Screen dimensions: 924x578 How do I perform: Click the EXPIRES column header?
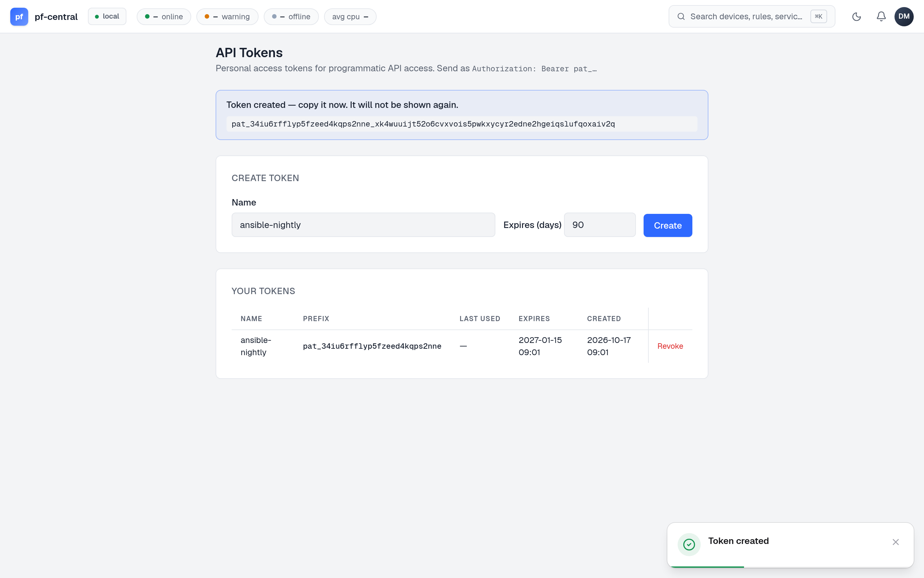point(534,319)
